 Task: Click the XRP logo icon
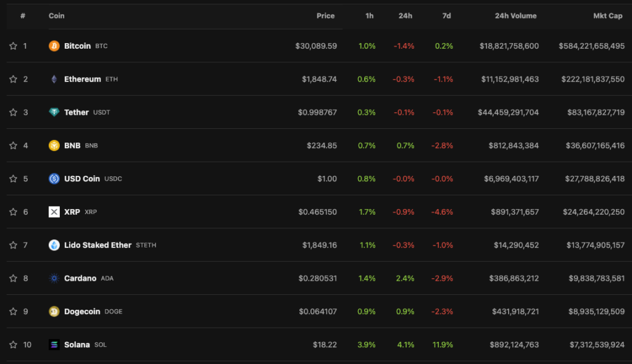pos(54,212)
